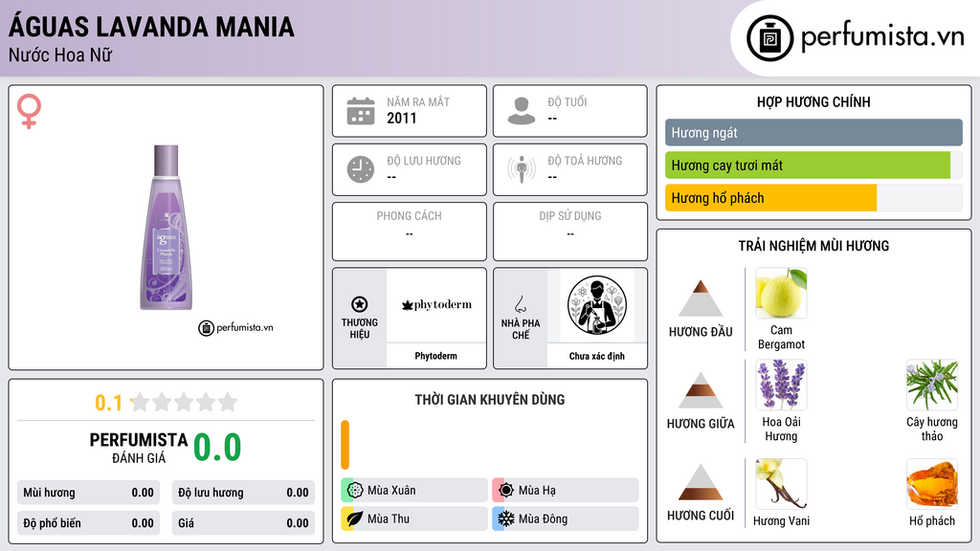The image size is (980, 551).
Task: Click the person icon beside Độ tuổi
Action: [x=522, y=111]
